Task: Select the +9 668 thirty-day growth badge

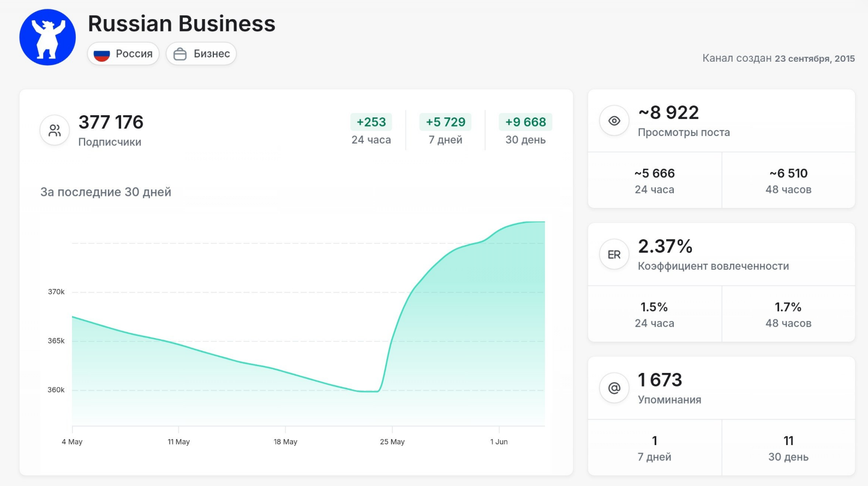Action: [525, 122]
